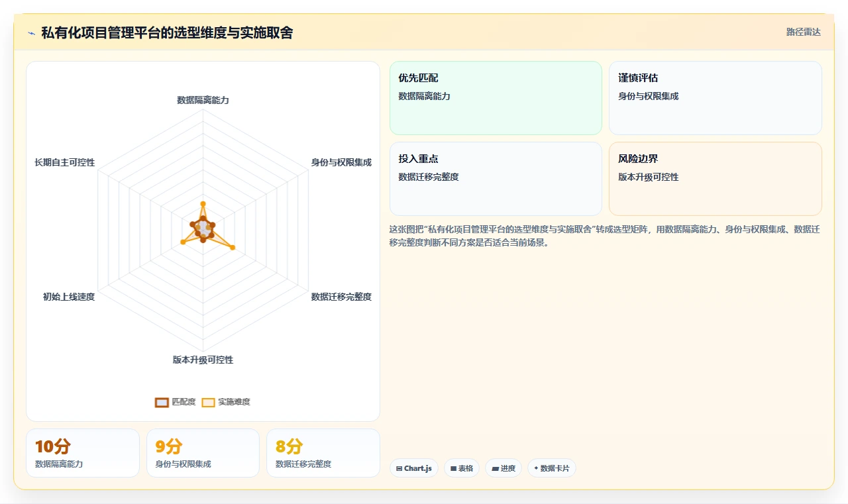848x504 pixels.
Task: Click the radar axis label 初始上线速度
Action: [x=69, y=297]
